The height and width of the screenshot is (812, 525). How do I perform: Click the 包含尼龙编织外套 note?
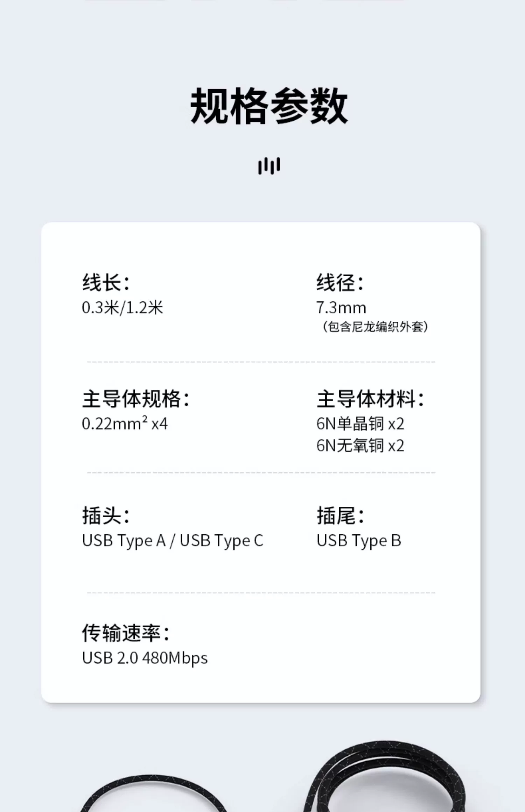[375, 327]
